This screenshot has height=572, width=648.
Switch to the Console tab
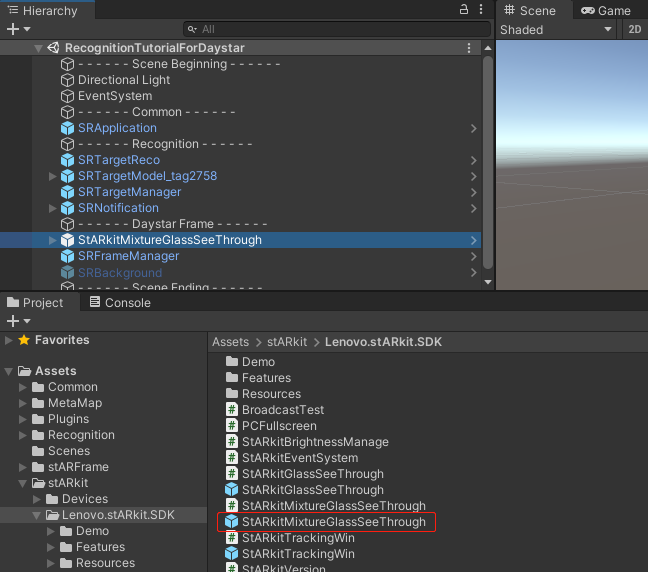pos(120,303)
